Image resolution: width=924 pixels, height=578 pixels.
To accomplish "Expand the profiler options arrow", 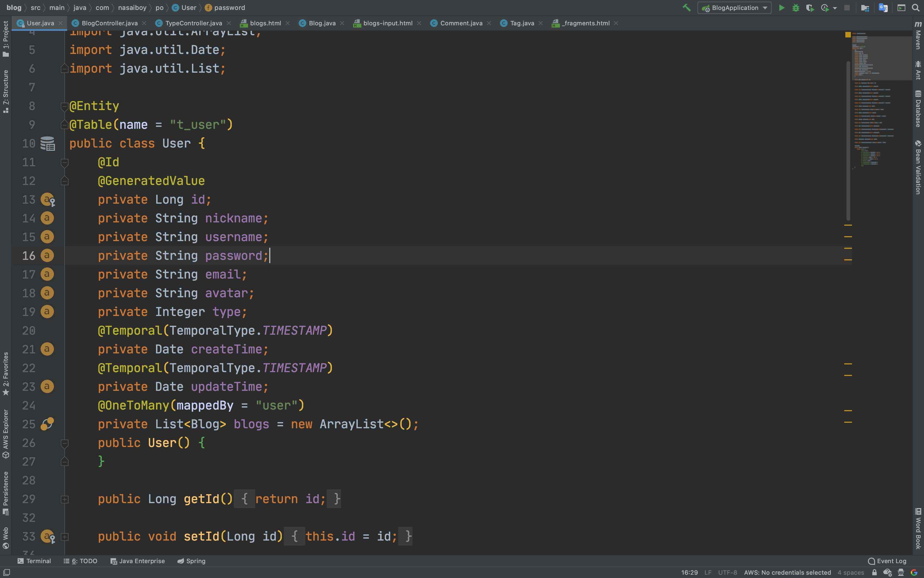I will pos(835,8).
